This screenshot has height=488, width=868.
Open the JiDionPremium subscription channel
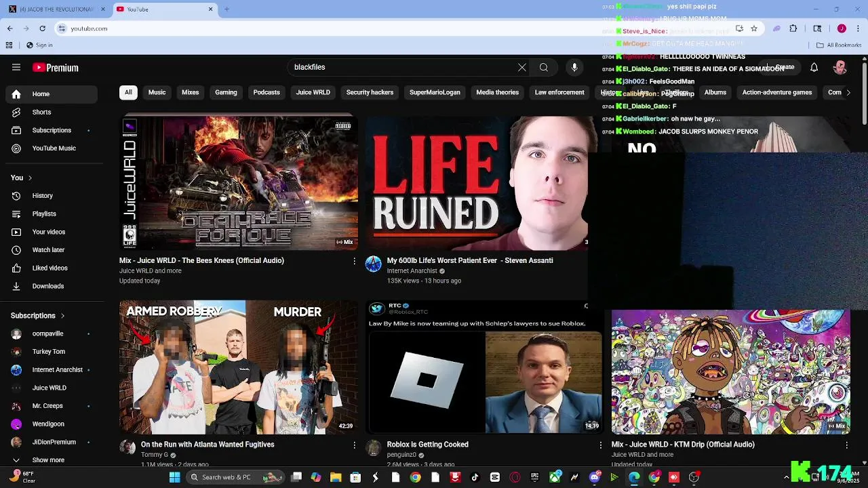pos(52,442)
